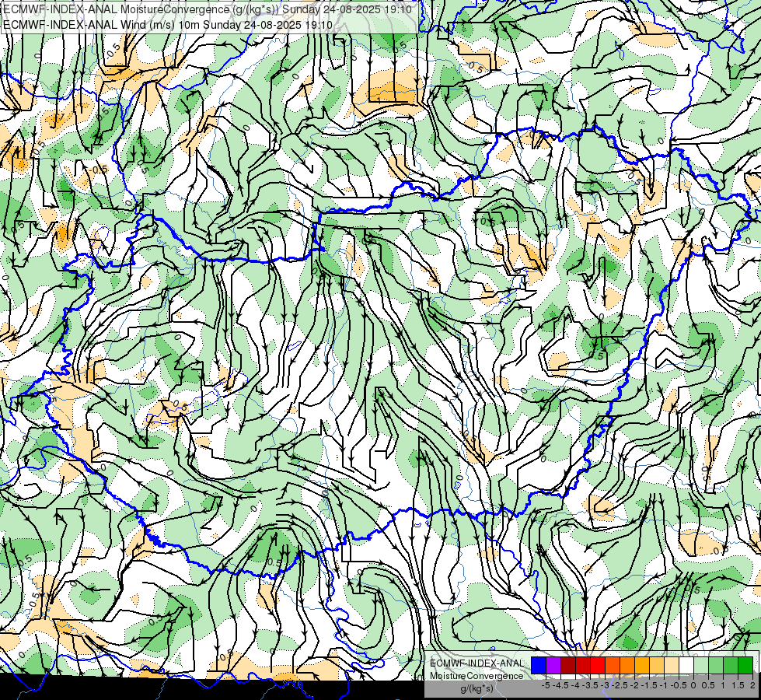Screen dimensions: 761x700
Task: Click the 'Wind (m/s) 10m' title line
Action: 168,25
